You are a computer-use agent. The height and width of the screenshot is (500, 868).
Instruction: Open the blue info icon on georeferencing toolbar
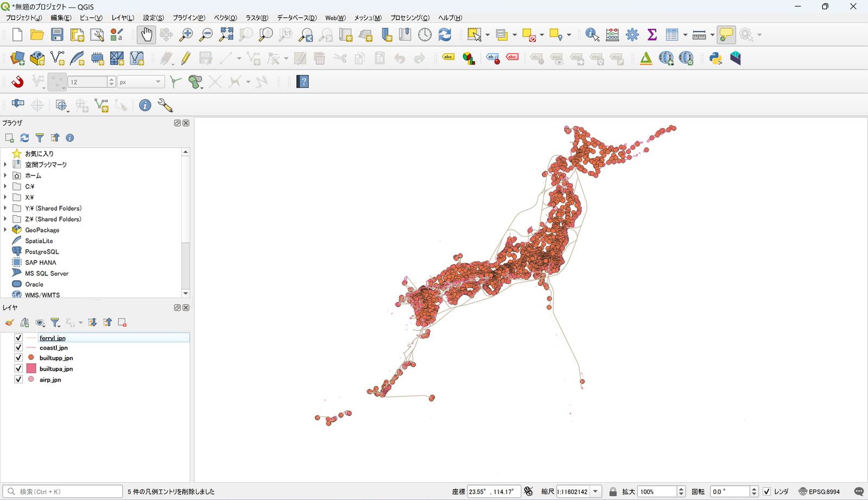click(x=145, y=105)
